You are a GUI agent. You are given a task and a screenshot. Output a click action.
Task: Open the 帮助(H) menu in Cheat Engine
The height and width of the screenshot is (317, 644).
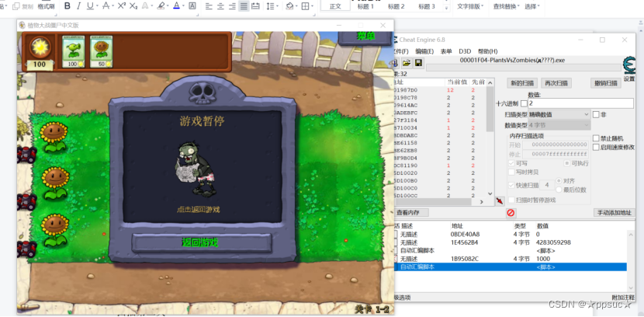[487, 51]
